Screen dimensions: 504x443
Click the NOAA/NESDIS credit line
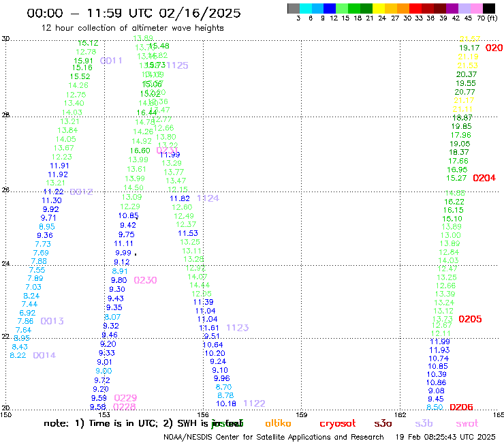pyautogui.click(x=274, y=437)
